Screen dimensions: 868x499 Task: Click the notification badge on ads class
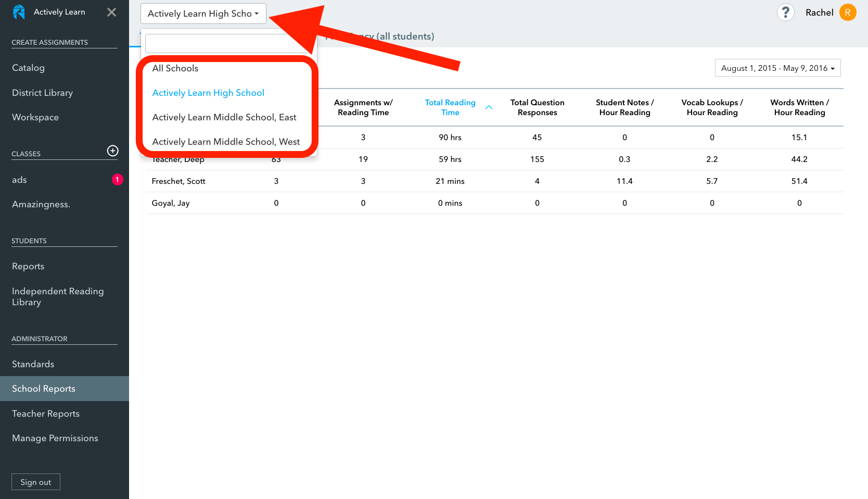117,179
